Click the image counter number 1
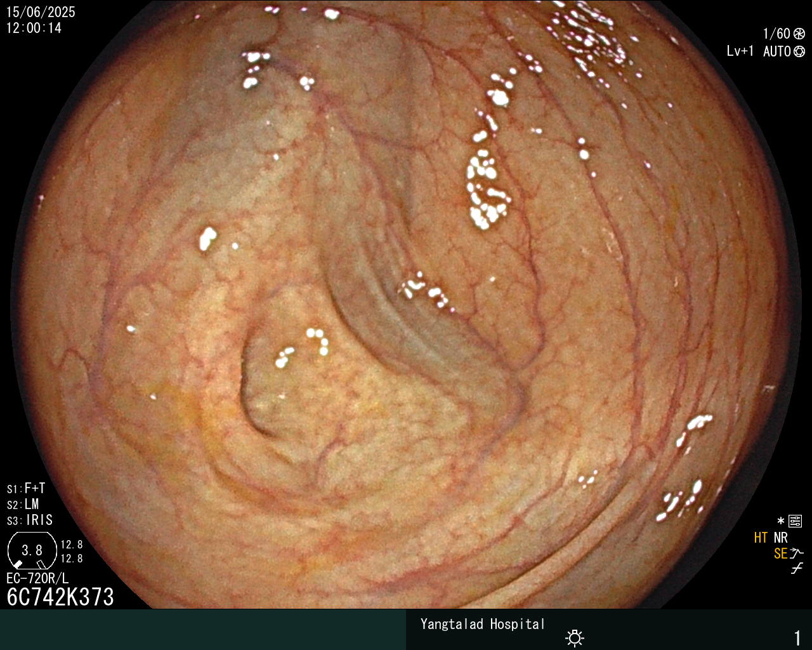 click(x=797, y=638)
